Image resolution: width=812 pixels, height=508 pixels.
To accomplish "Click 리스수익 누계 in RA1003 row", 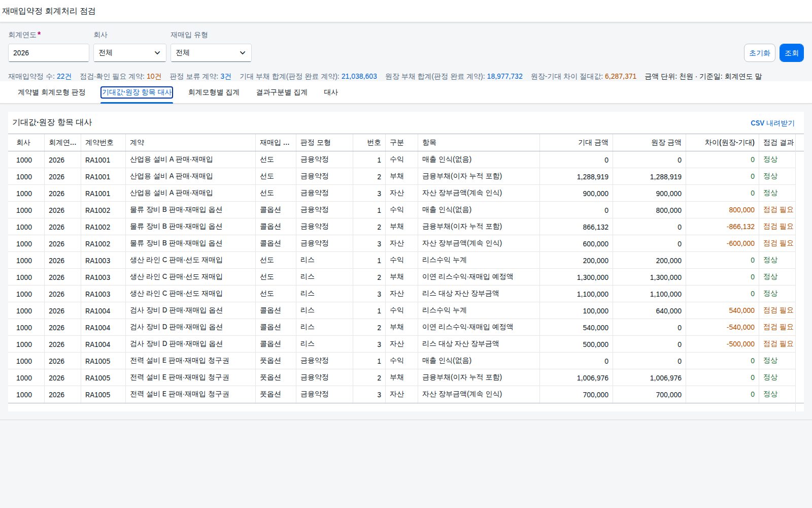I will click(444, 260).
